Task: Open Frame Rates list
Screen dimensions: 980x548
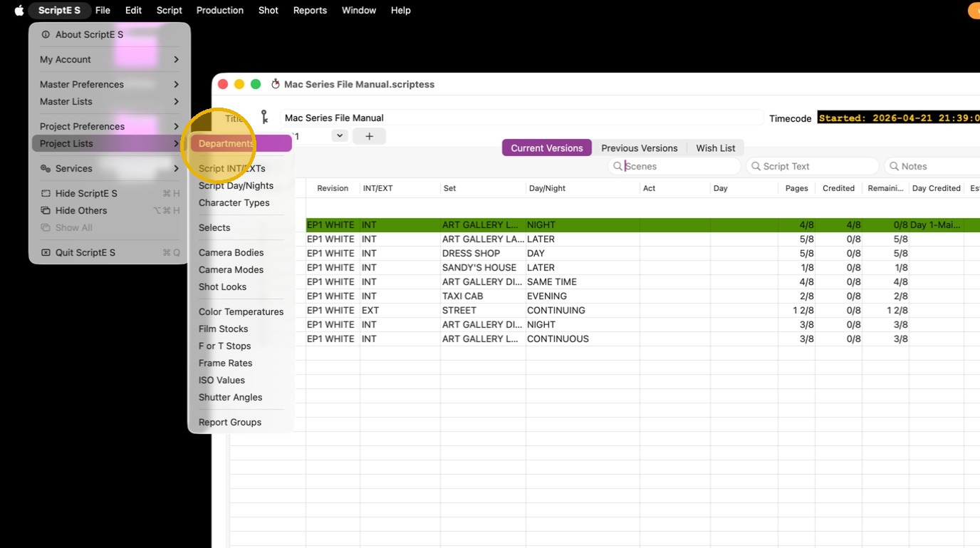Action: point(241,363)
